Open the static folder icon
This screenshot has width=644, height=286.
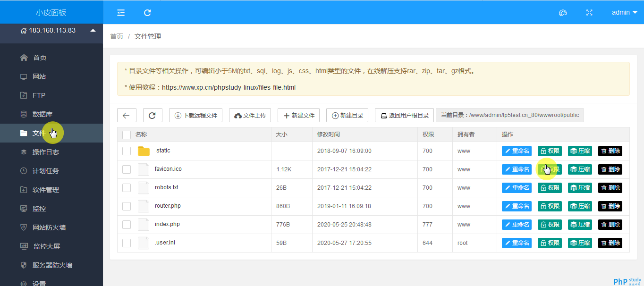tap(144, 151)
